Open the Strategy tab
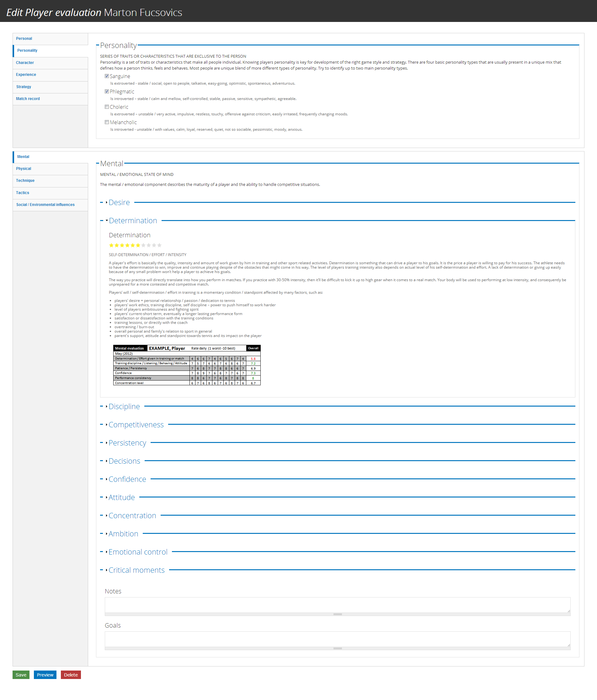 pos(51,87)
